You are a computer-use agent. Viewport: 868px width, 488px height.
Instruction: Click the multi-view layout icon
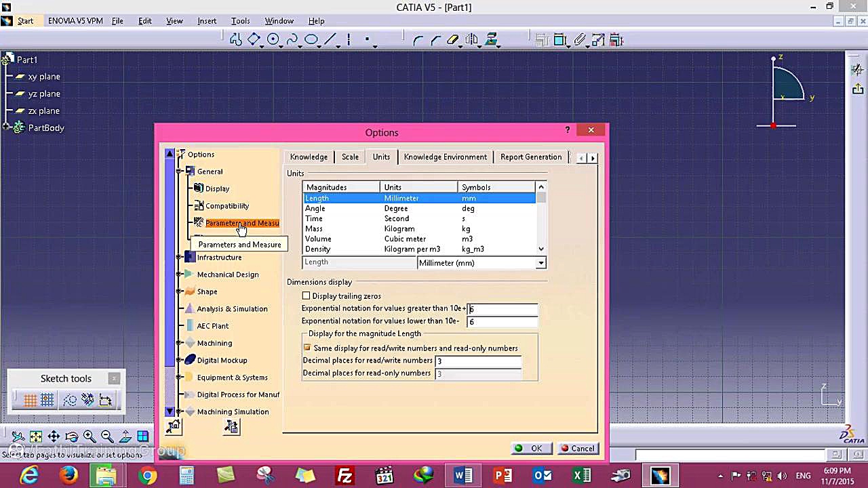click(143, 436)
